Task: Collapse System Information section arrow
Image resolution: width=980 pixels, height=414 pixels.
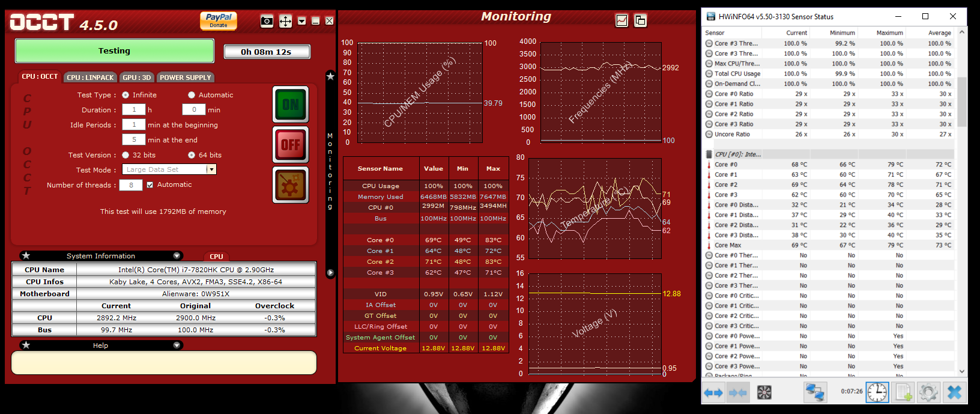Action: (x=177, y=255)
